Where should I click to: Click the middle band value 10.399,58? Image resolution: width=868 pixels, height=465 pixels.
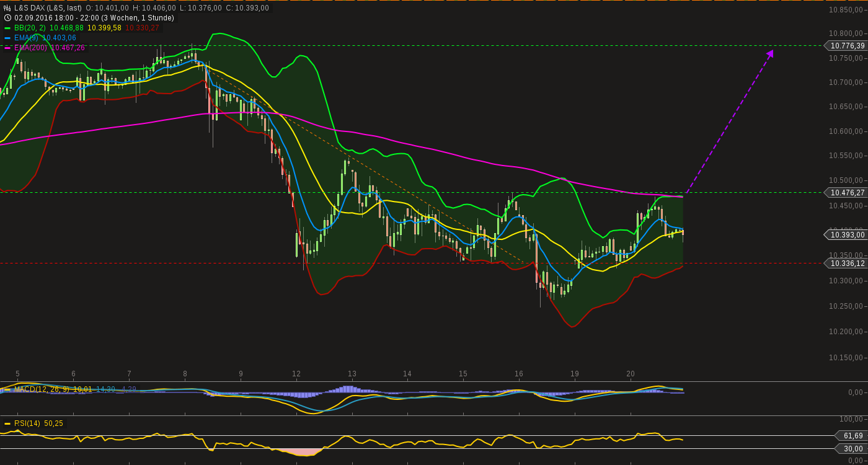tap(104, 28)
